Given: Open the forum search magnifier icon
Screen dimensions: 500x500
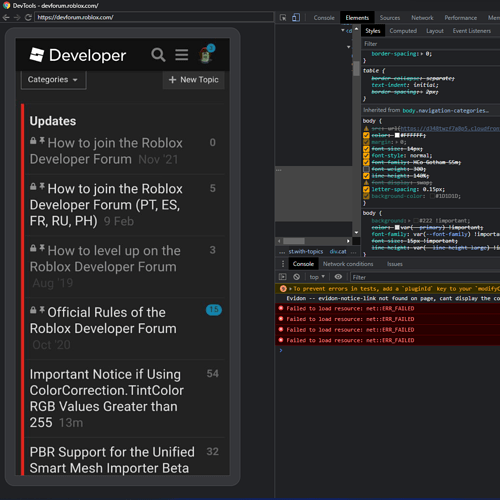Looking at the screenshot, I should 158,55.
